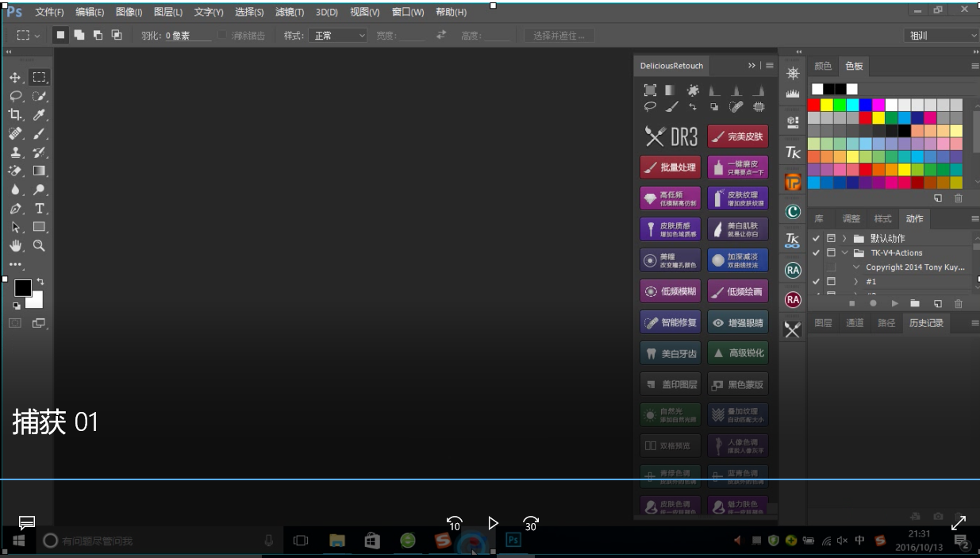980x558 pixels.
Task: Switch to the 历史记录 tab
Action: [925, 323]
